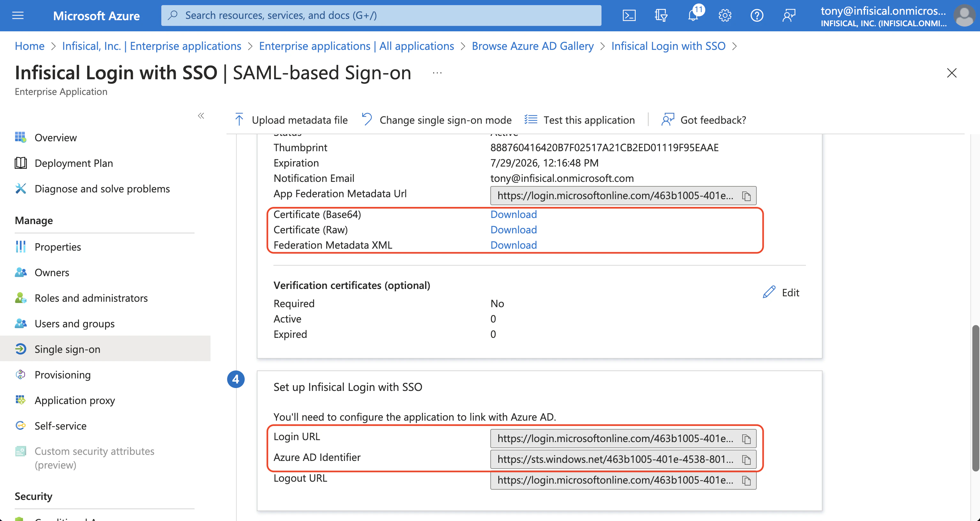Collapse the left navigation pane

(201, 116)
